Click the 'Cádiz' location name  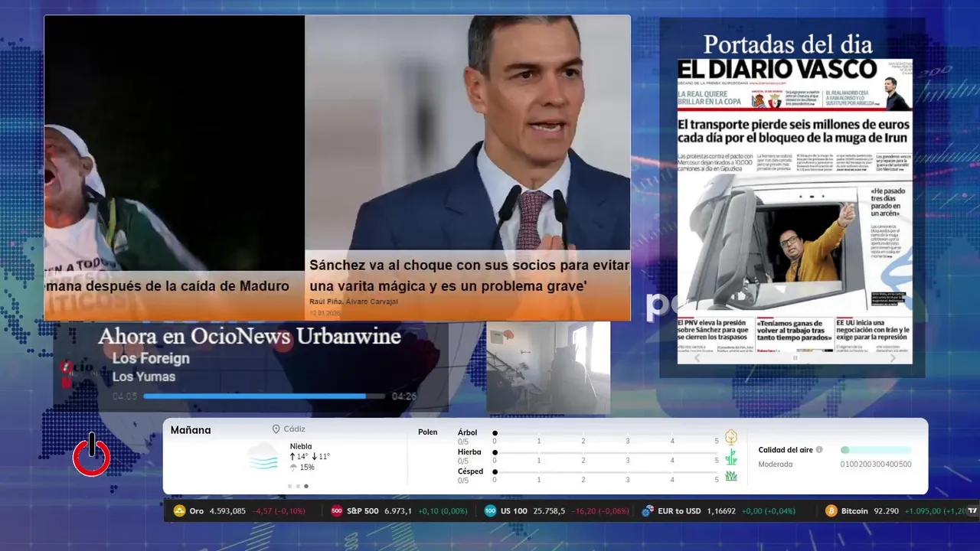294,429
